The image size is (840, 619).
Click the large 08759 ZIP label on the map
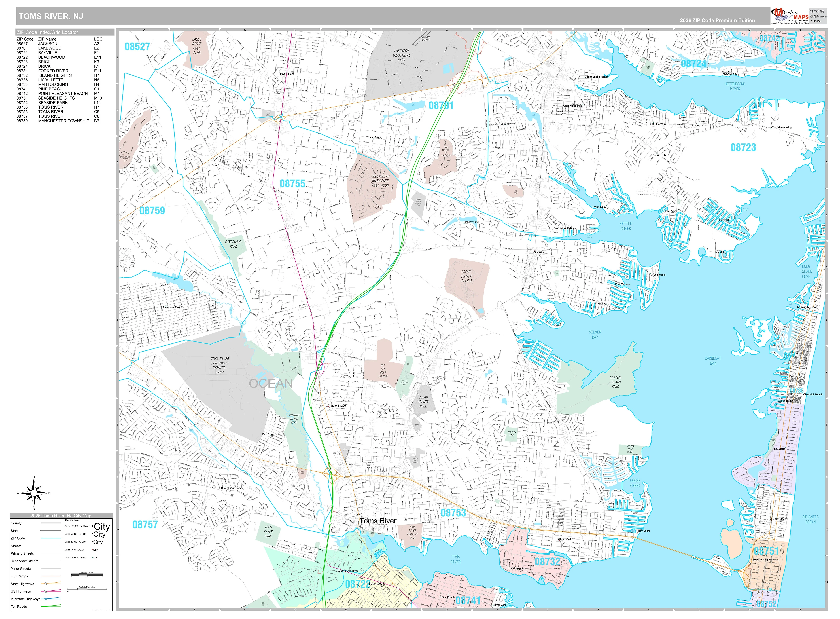[152, 211]
